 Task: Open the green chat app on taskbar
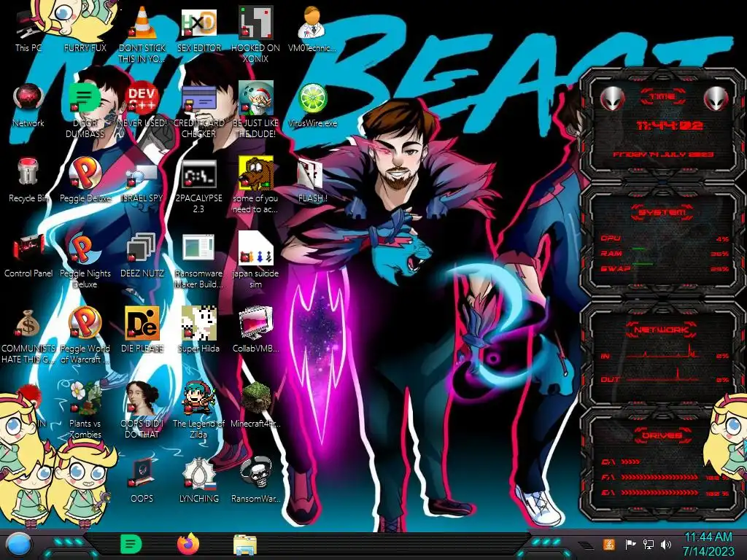coord(131,544)
